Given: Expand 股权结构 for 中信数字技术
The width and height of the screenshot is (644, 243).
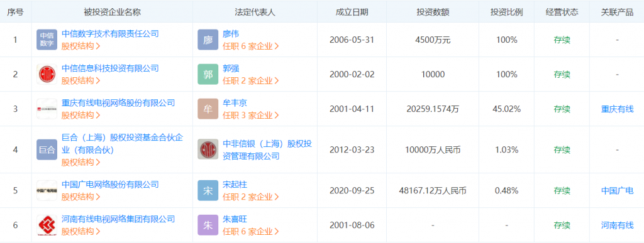Looking at the screenshot, I should [81, 46].
